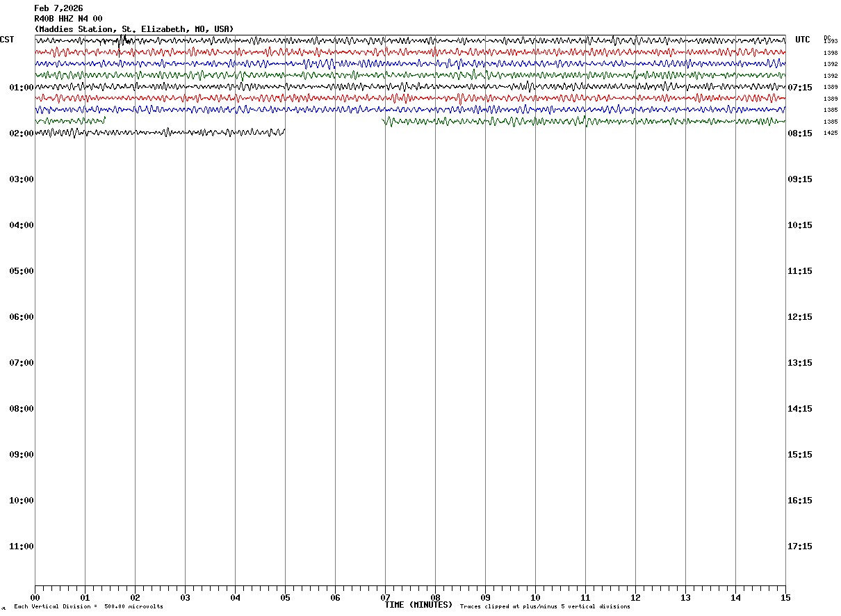Click the CST hour label '01:00'
This screenshot has height=616, width=841.
(22, 88)
